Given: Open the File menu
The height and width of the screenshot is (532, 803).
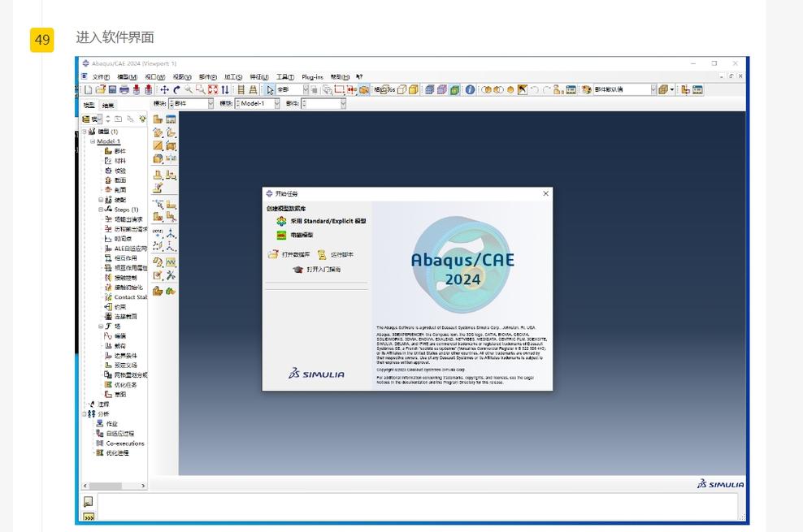Looking at the screenshot, I should coord(101,76).
